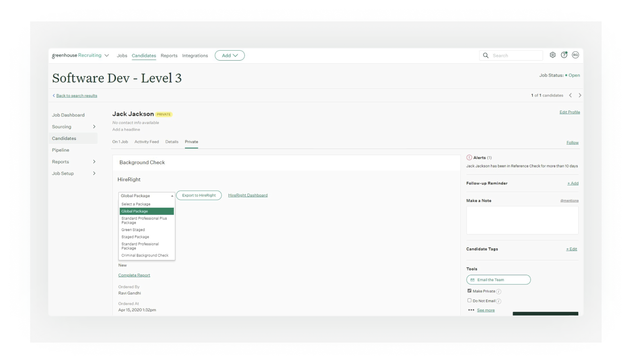Enable the Do Not Email checkbox
The image size is (631, 364).
469,301
